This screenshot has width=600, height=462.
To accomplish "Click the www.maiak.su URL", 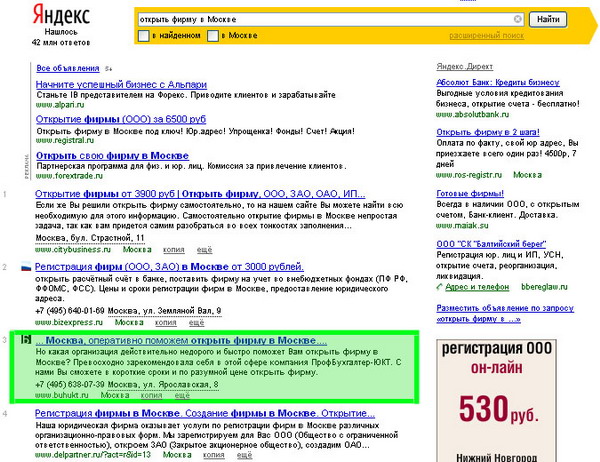I will (x=462, y=225).
